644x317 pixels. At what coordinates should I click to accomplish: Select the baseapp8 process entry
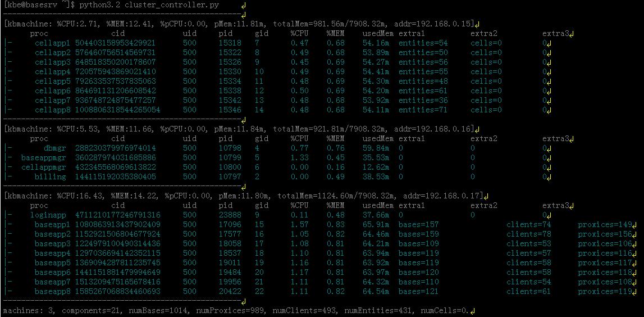(52, 292)
